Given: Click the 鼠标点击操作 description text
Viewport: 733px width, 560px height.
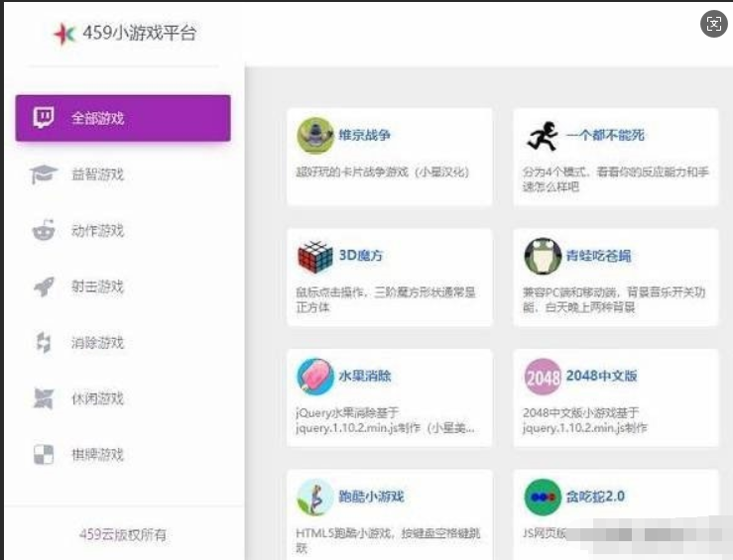Looking at the screenshot, I should coord(386,300).
